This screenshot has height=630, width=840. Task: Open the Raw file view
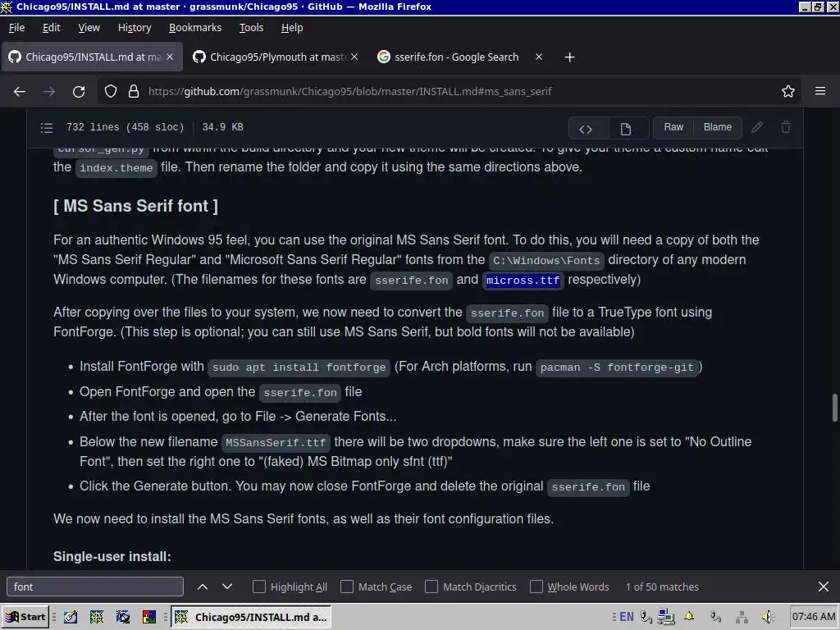tap(673, 127)
